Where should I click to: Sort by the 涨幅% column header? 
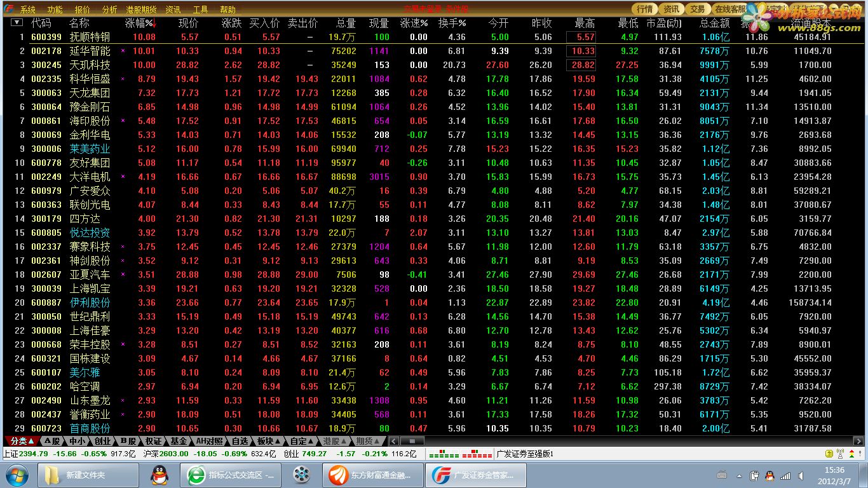pos(140,23)
